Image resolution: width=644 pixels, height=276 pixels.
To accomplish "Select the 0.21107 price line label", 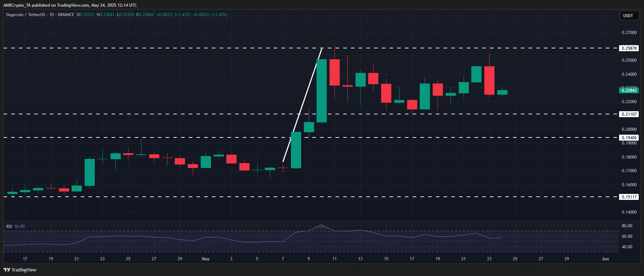I will coord(629,114).
